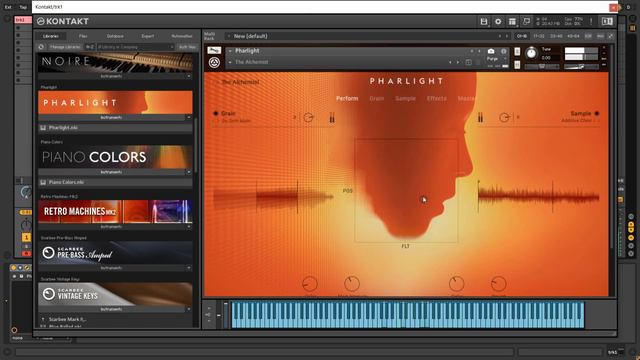Screen dimensions: 640x360
Task: Open Scarbee Pre-Bass Amped library options arrow
Action: pyautogui.click(x=189, y=268)
